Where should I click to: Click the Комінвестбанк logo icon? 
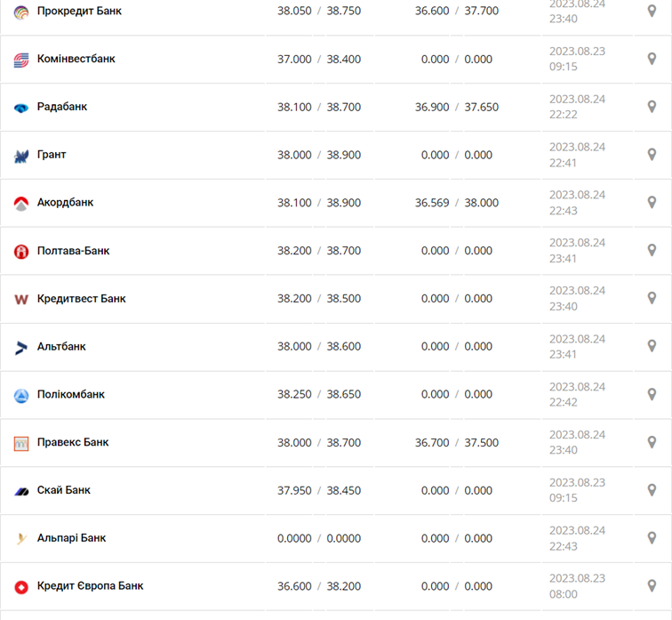21,60
